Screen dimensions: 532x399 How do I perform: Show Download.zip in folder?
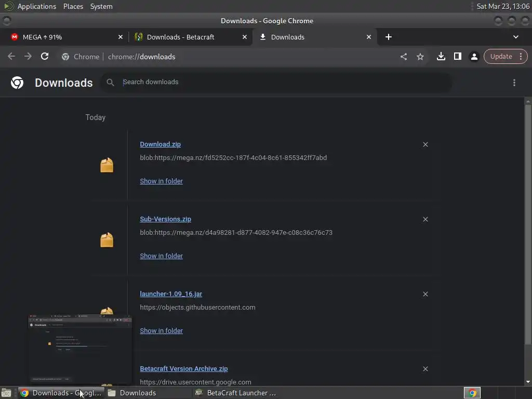[161, 181]
